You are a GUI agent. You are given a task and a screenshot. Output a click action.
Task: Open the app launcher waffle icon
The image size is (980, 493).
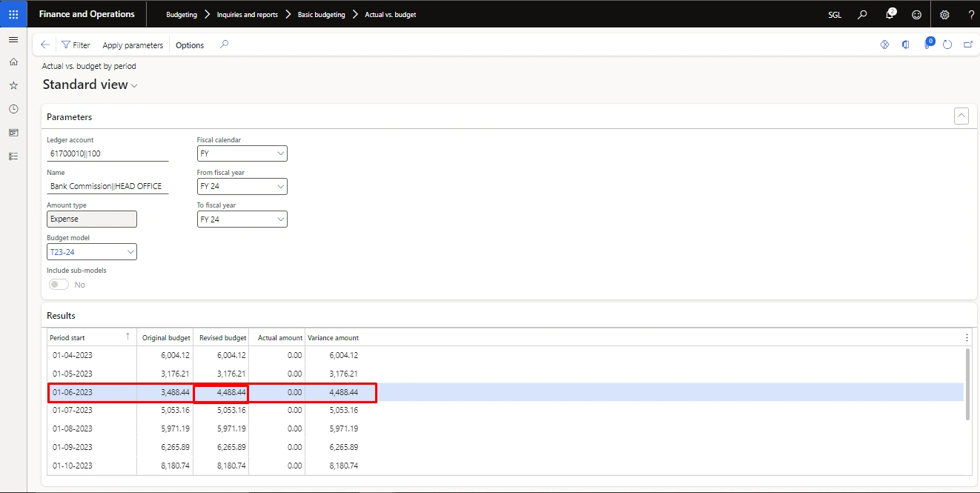(x=13, y=14)
